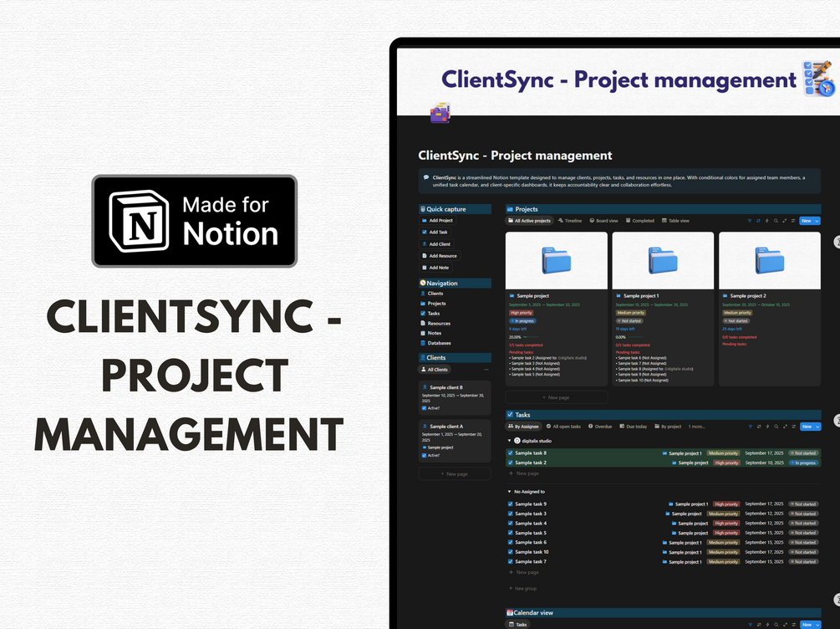Click expand icon in Tasks toolbar
840x629 pixels.
click(785, 427)
